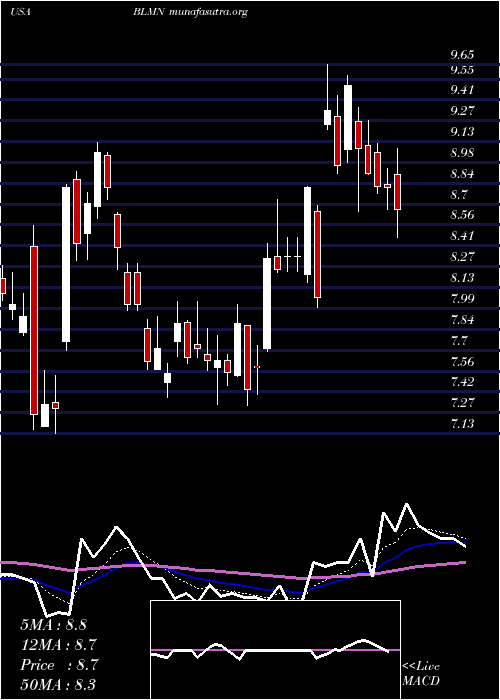Select the 8.56 price level label
Image resolution: width=500 pixels, height=700 pixels.
tap(462, 215)
